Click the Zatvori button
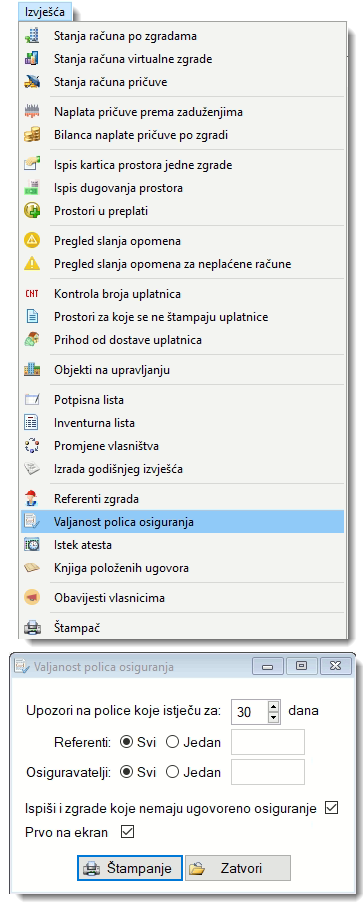363x919 pixels. (x=238, y=868)
